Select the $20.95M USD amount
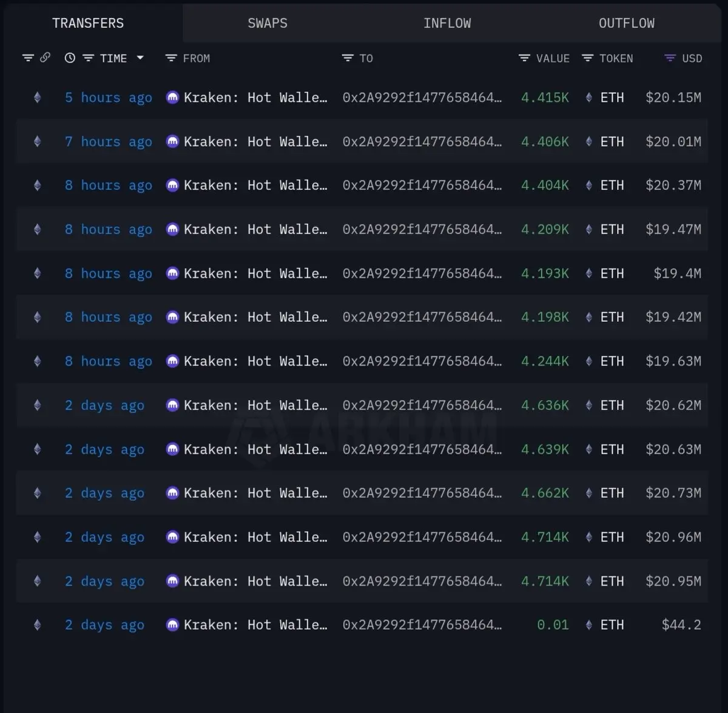The image size is (728, 713). click(x=673, y=581)
